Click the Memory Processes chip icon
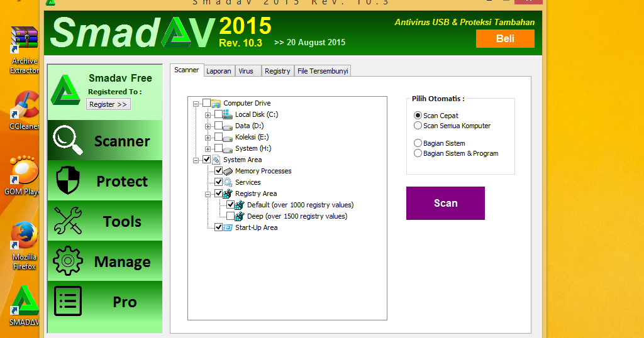 (228, 172)
